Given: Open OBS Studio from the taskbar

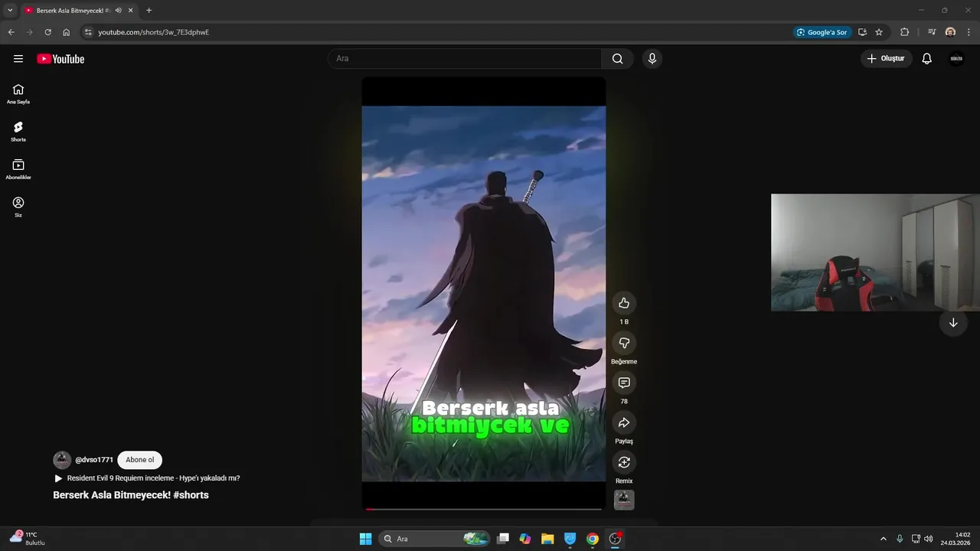Looking at the screenshot, I should (x=615, y=539).
